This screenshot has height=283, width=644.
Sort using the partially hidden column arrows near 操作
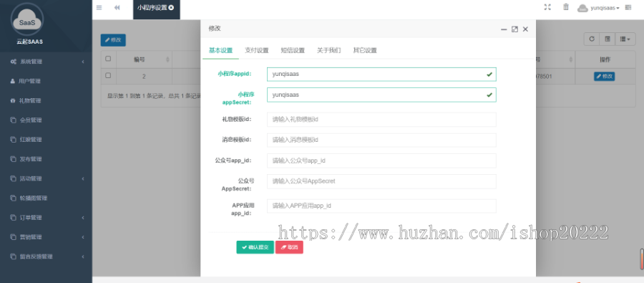click(571, 60)
